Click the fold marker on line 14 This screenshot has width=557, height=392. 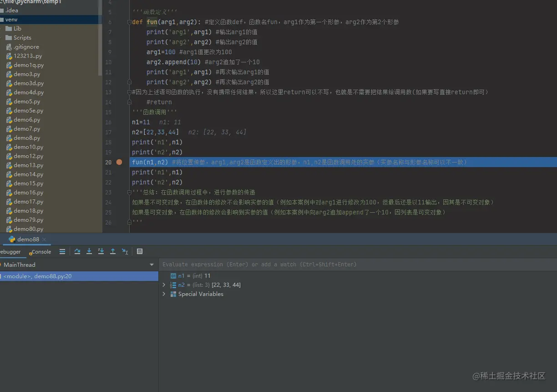click(x=130, y=102)
